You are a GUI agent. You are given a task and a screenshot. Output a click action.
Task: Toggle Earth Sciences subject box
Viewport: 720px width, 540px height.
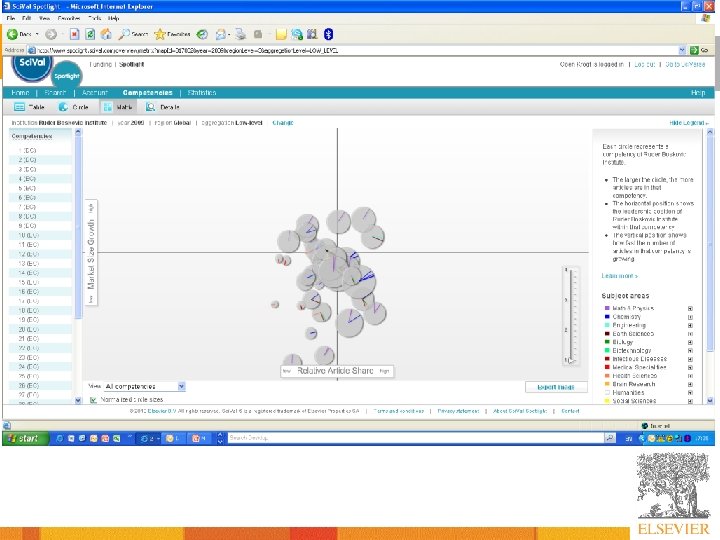690,334
